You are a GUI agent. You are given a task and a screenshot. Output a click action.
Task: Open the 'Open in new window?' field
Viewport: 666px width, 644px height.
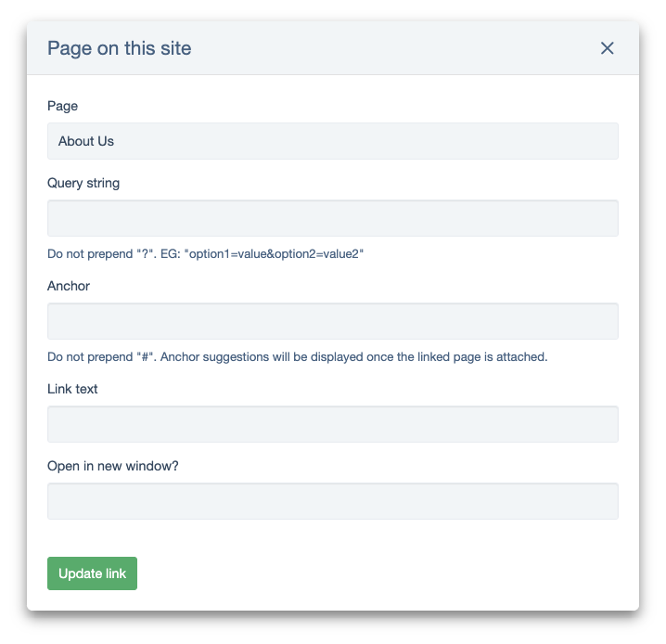(x=332, y=501)
